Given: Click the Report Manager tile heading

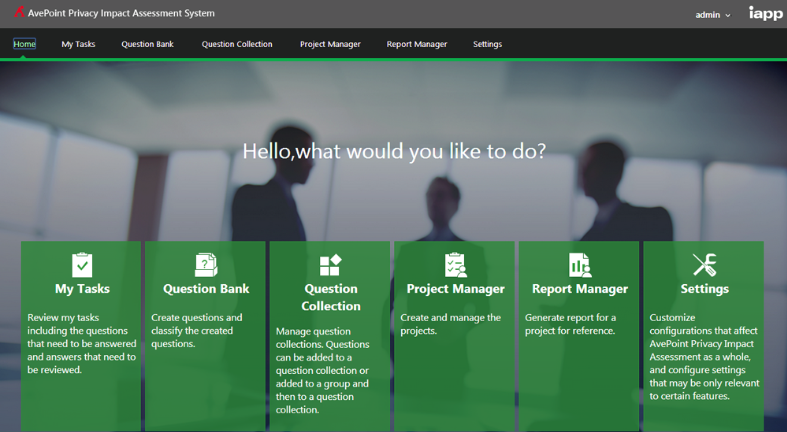Looking at the screenshot, I should (579, 289).
